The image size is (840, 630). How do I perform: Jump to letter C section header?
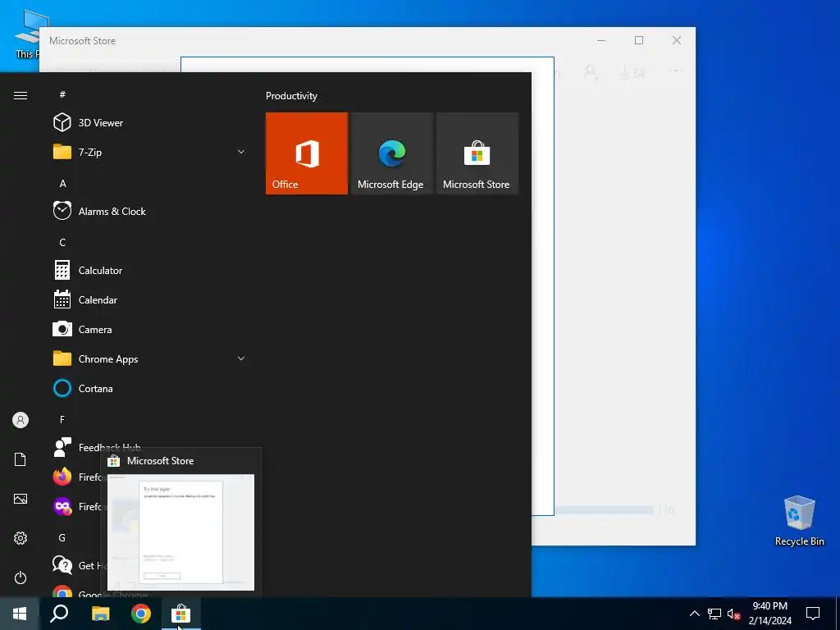[x=62, y=243]
